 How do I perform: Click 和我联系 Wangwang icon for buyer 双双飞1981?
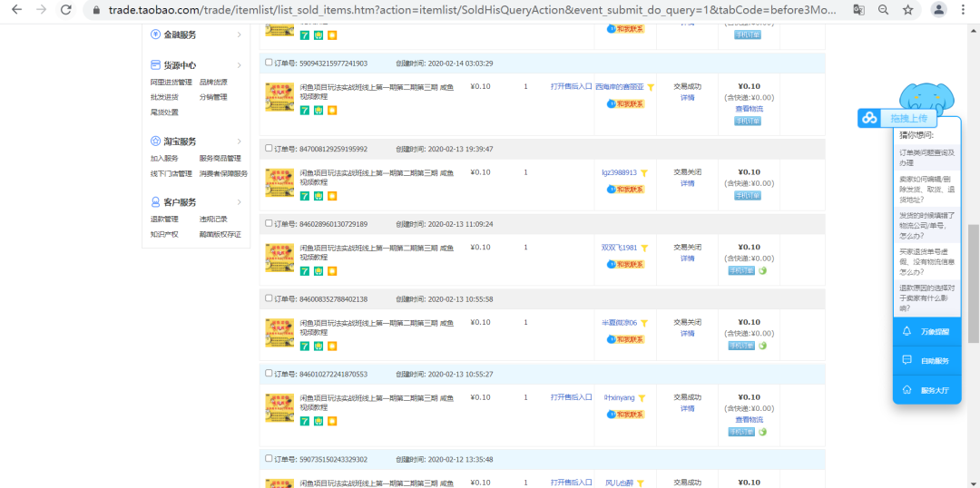pyautogui.click(x=625, y=264)
